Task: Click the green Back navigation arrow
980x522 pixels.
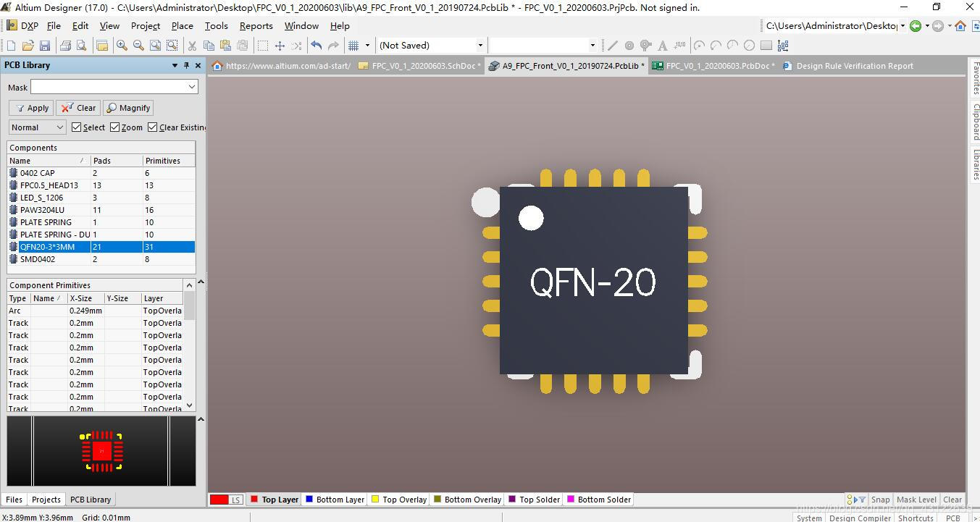Action: click(x=916, y=26)
